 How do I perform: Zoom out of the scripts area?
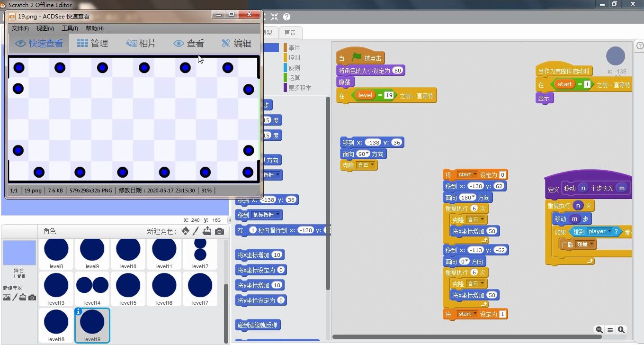click(x=599, y=329)
